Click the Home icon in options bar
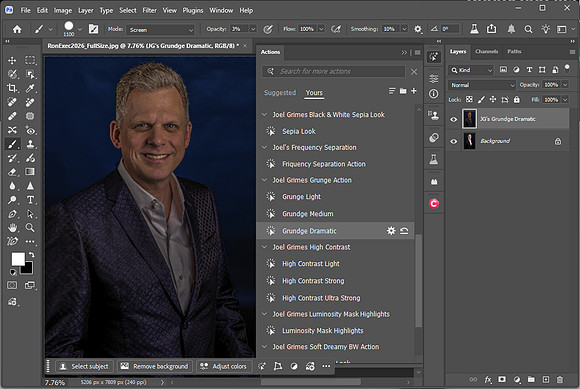Screen dimensions: 580x389 (x=17, y=29)
